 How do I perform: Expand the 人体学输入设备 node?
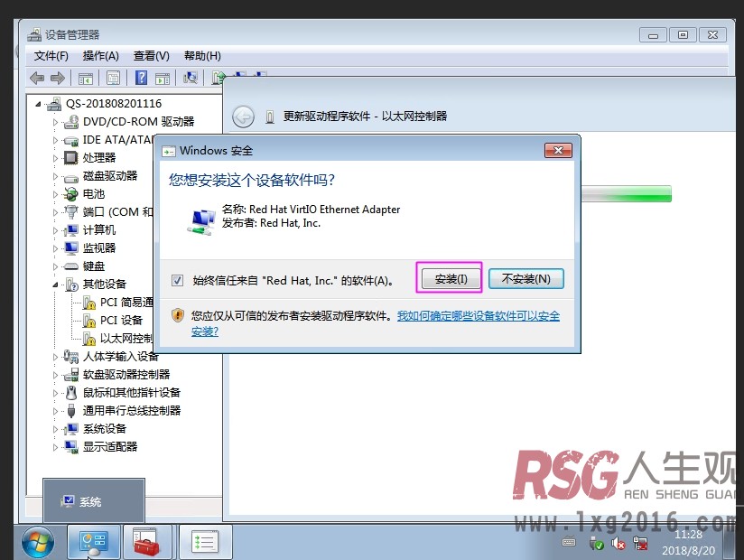[x=55, y=357]
